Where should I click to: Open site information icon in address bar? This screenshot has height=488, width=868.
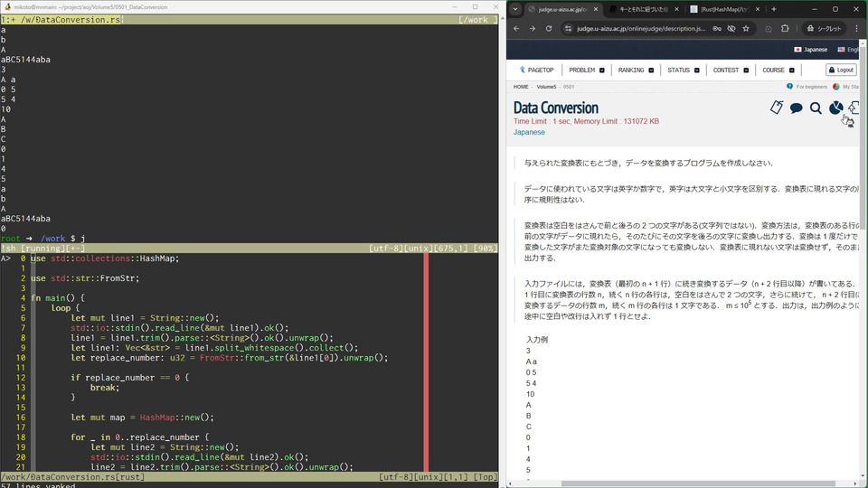tap(568, 28)
